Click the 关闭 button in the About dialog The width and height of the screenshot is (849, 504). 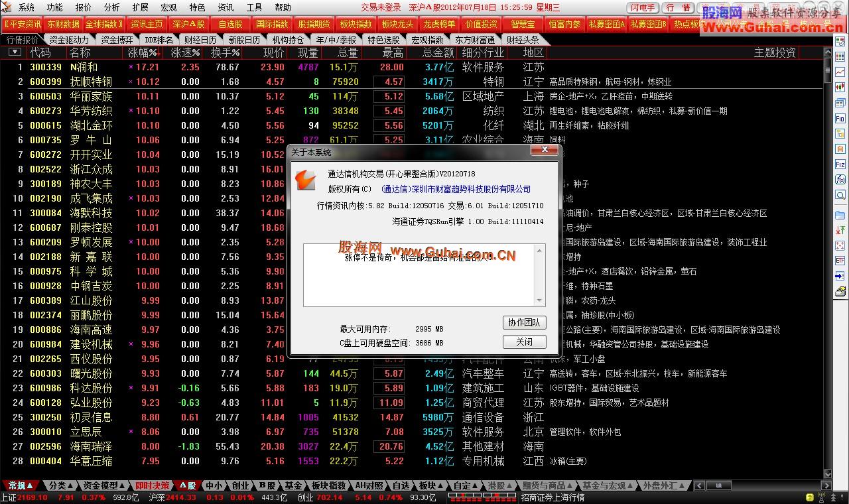pyautogui.click(x=524, y=342)
